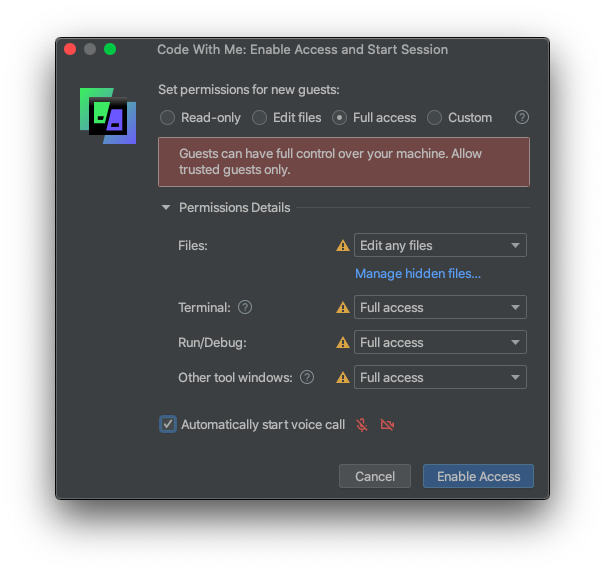The image size is (605, 573).
Task: Collapse the Permissions Details section
Action: click(166, 208)
